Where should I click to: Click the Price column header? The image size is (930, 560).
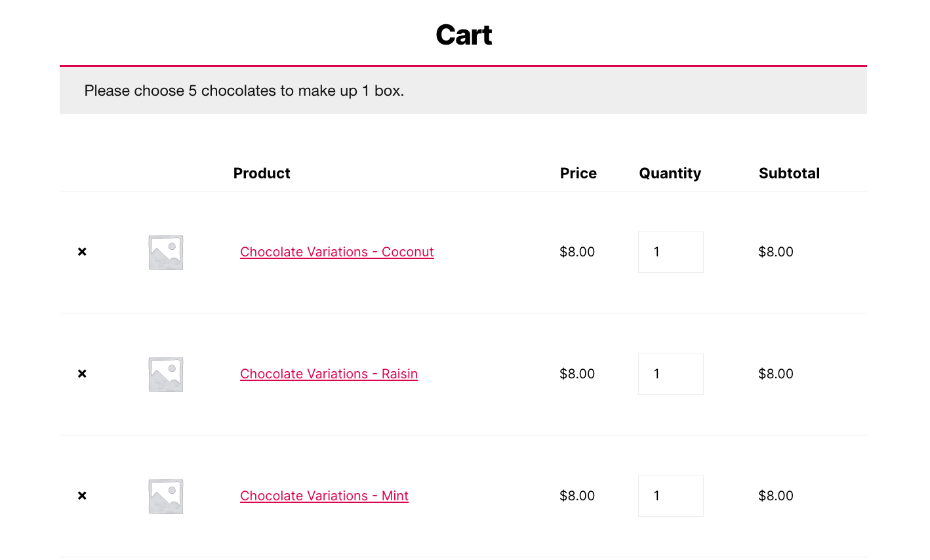(x=578, y=173)
